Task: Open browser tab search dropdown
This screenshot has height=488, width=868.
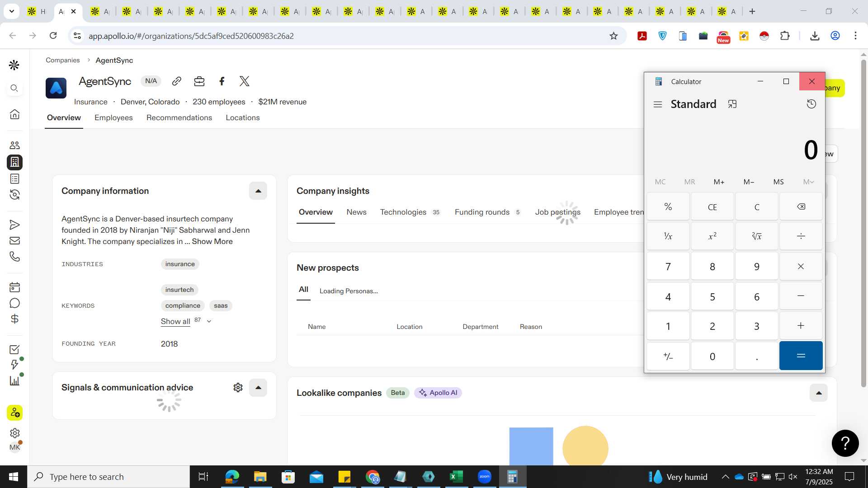Action: coord(11,11)
